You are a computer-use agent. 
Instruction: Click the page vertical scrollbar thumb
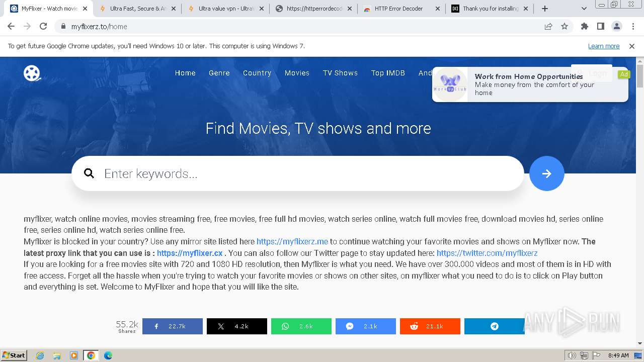point(640,75)
